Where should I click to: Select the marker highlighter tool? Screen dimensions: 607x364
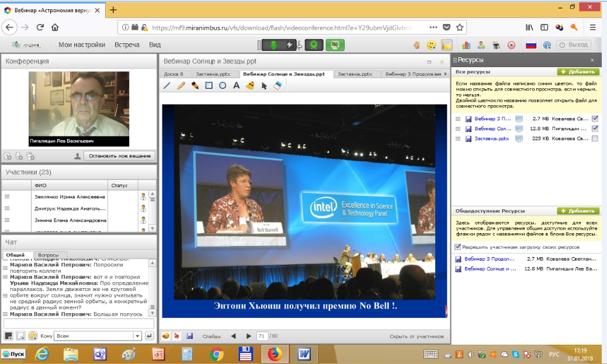[x=195, y=85]
